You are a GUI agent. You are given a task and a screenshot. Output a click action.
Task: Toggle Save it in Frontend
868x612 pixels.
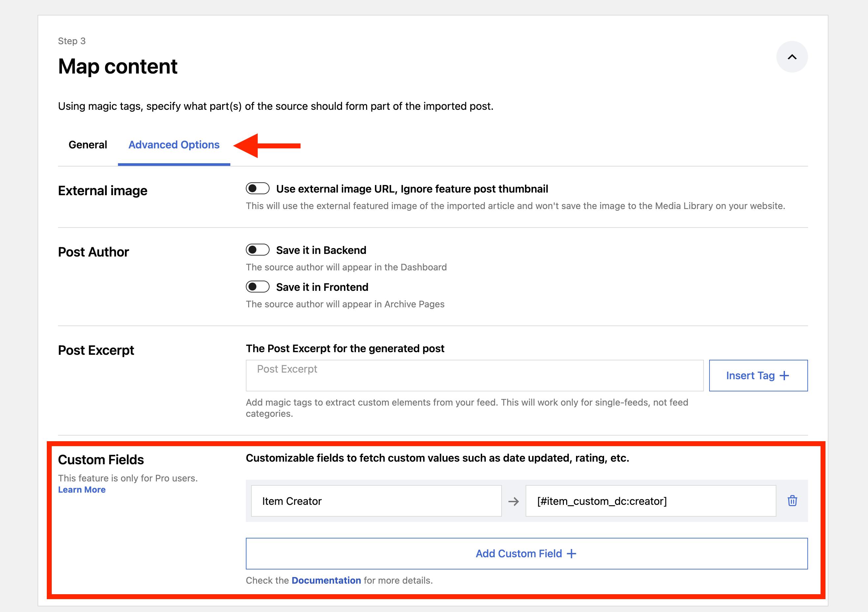click(257, 287)
